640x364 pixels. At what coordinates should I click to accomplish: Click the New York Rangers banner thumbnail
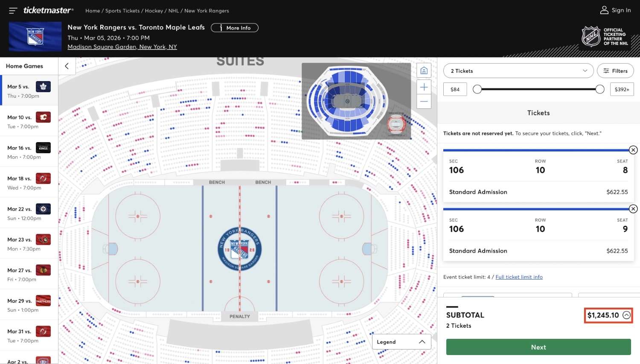[x=35, y=37]
